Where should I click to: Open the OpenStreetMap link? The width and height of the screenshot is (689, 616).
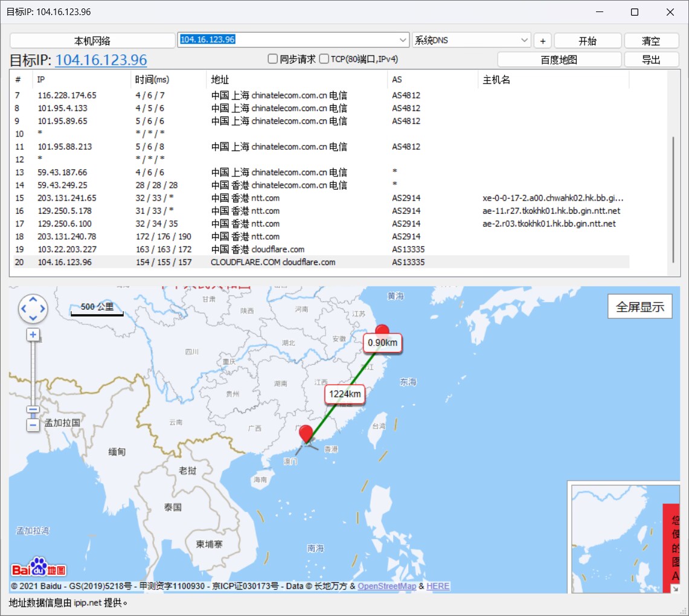click(x=386, y=586)
